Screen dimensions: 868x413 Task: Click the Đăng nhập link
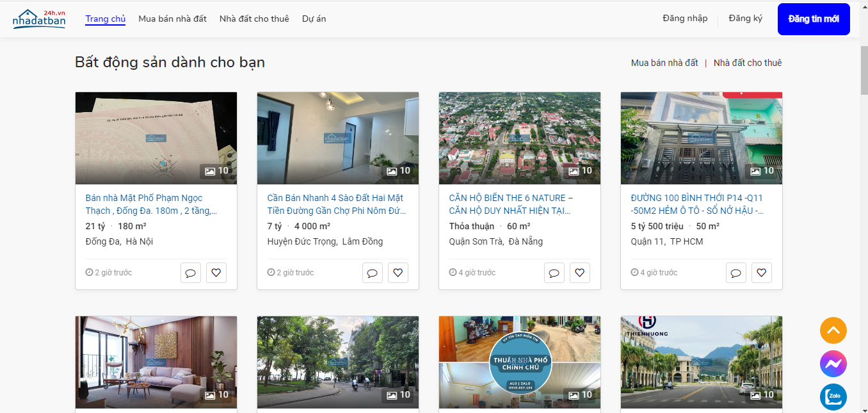[x=685, y=18]
